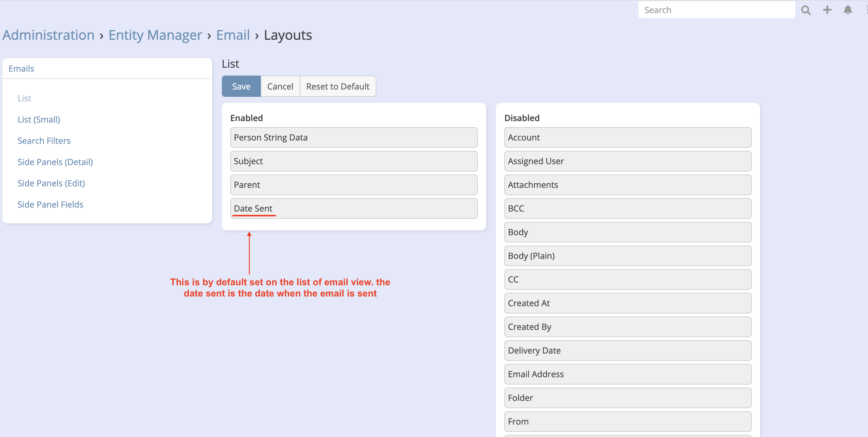This screenshot has width=868, height=437.
Task: Open the Search Filters layout
Action: click(44, 141)
